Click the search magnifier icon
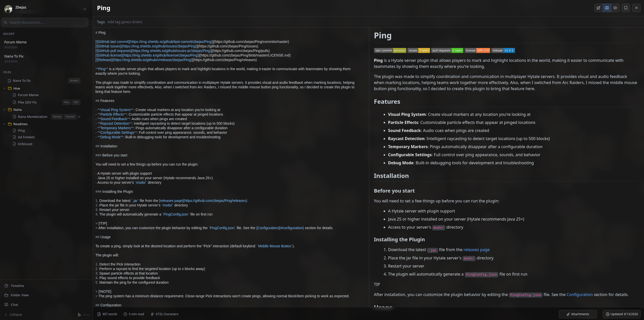This screenshot has width=644, height=320. point(6,22)
